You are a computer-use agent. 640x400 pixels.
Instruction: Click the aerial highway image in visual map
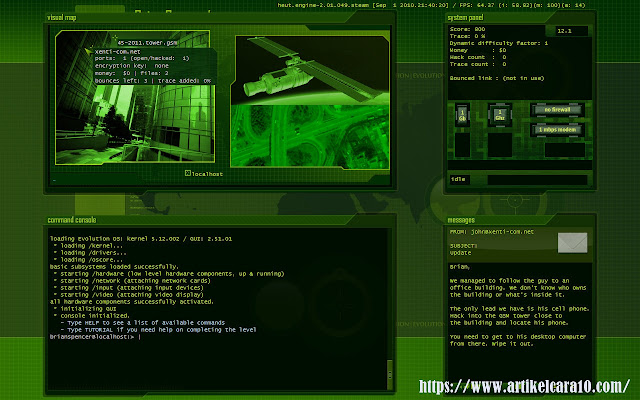310,136
